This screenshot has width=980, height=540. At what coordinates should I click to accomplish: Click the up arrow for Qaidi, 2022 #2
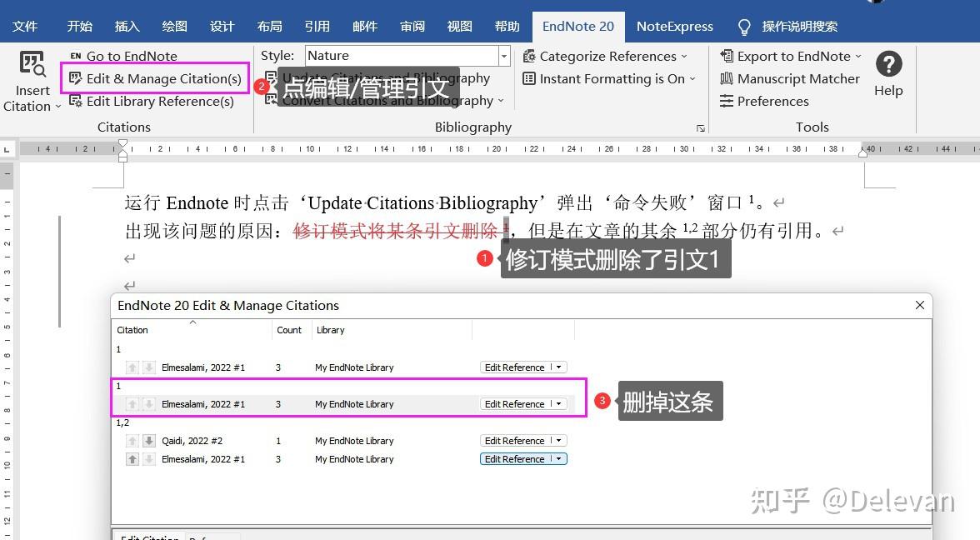[x=132, y=440]
